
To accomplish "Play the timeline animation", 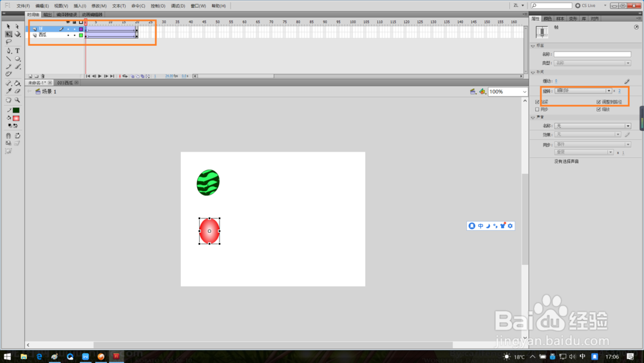I will [x=99, y=77].
